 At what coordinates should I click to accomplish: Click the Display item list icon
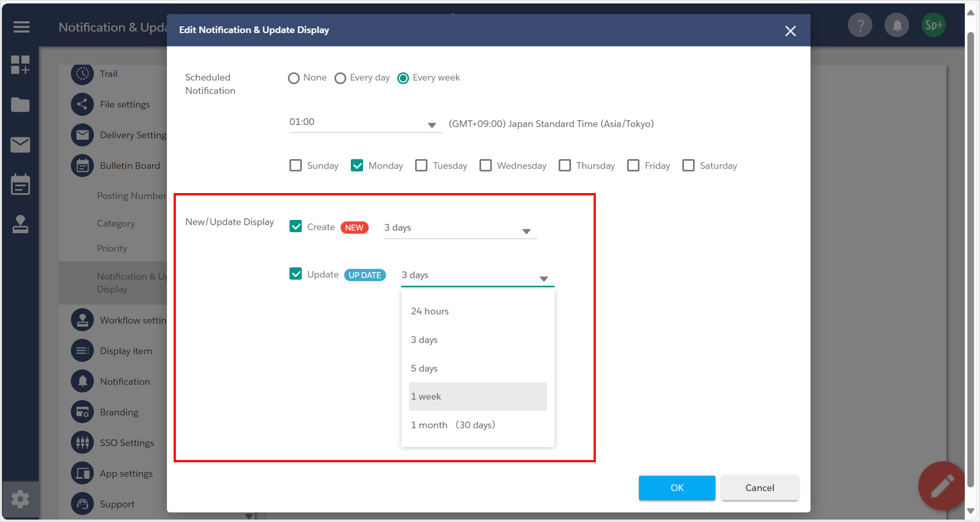82,351
